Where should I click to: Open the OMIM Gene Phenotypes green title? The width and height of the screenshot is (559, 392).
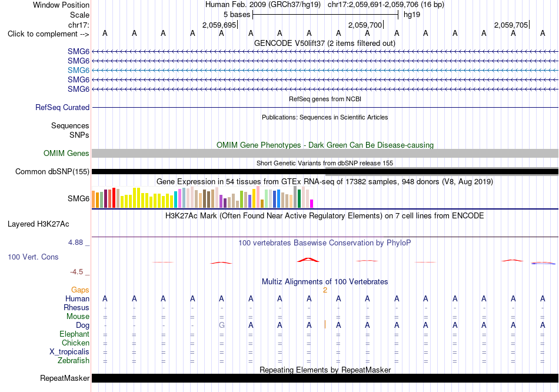pos(325,145)
